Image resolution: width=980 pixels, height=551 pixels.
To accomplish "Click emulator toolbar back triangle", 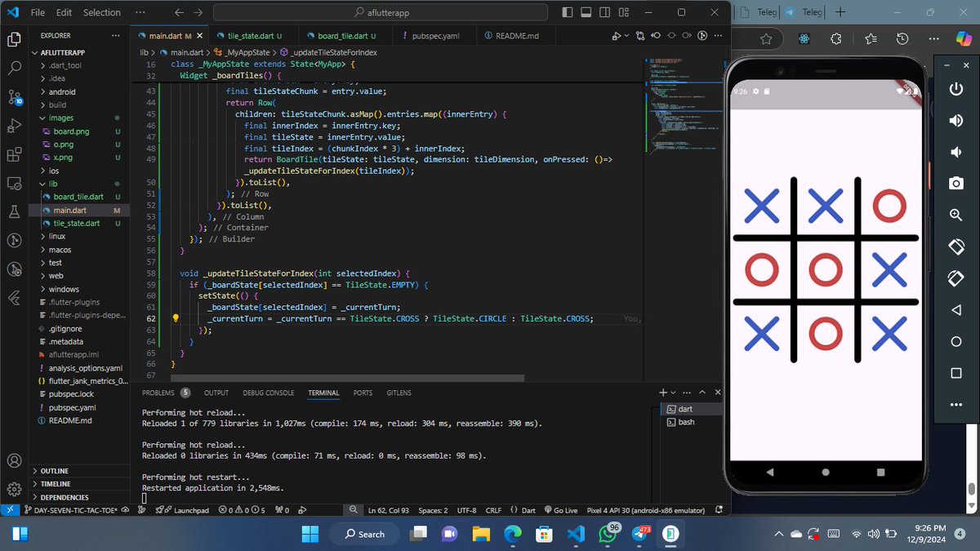I will click(x=955, y=310).
